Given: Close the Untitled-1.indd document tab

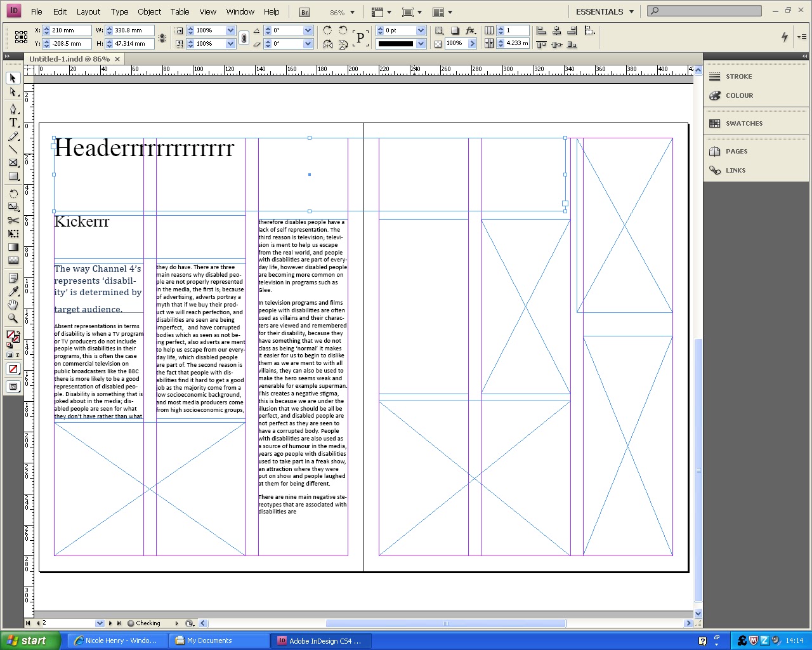Looking at the screenshot, I should tap(117, 59).
